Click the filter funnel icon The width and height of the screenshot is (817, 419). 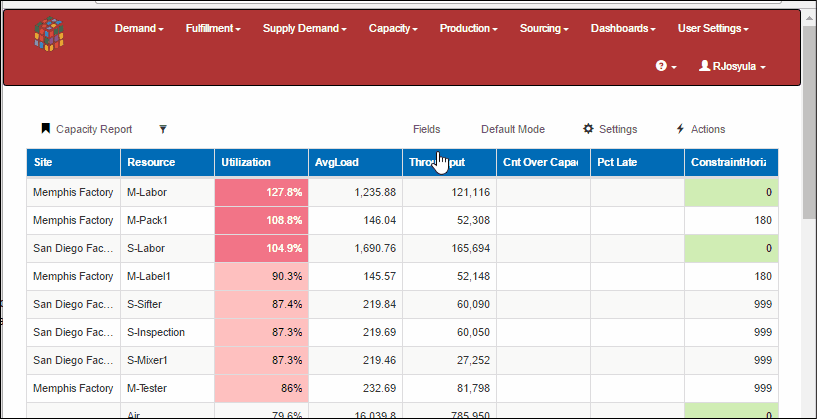163,129
